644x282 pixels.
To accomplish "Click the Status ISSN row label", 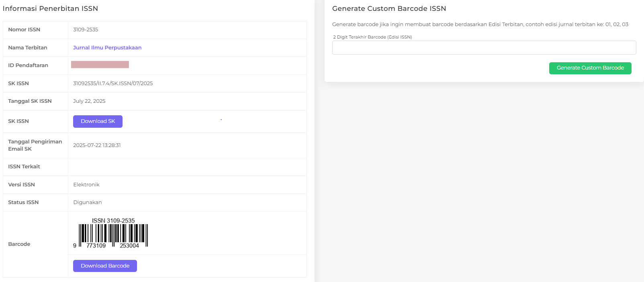I will (x=23, y=202).
